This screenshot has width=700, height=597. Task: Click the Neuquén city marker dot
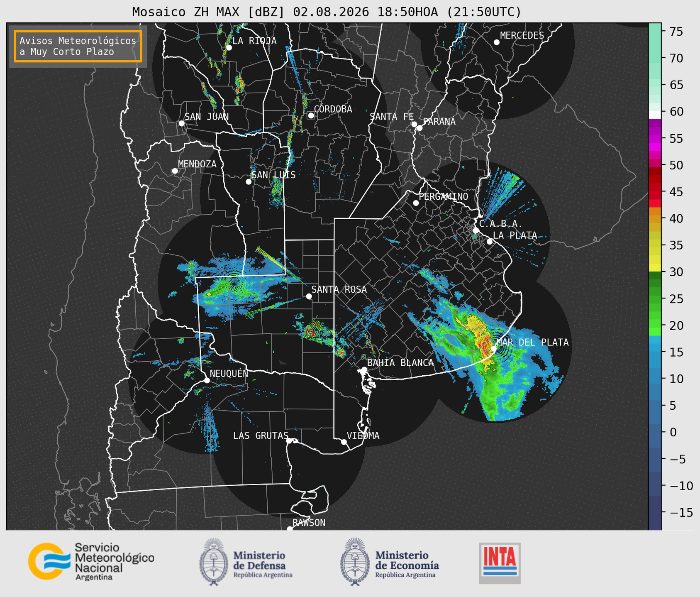point(207,380)
